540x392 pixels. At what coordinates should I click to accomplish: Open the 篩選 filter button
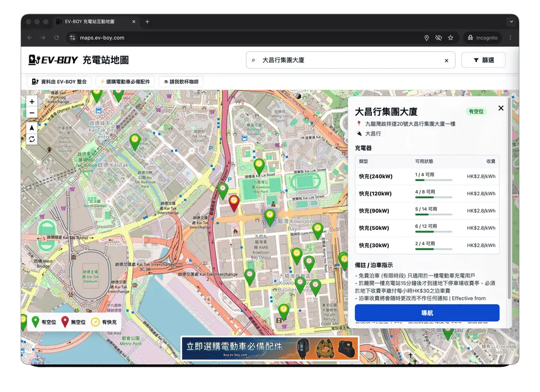point(483,60)
